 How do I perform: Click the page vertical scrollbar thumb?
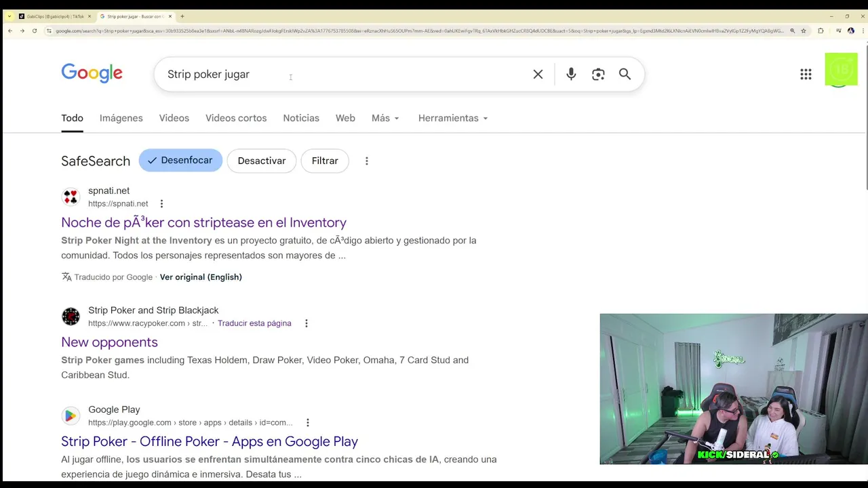(x=865, y=118)
